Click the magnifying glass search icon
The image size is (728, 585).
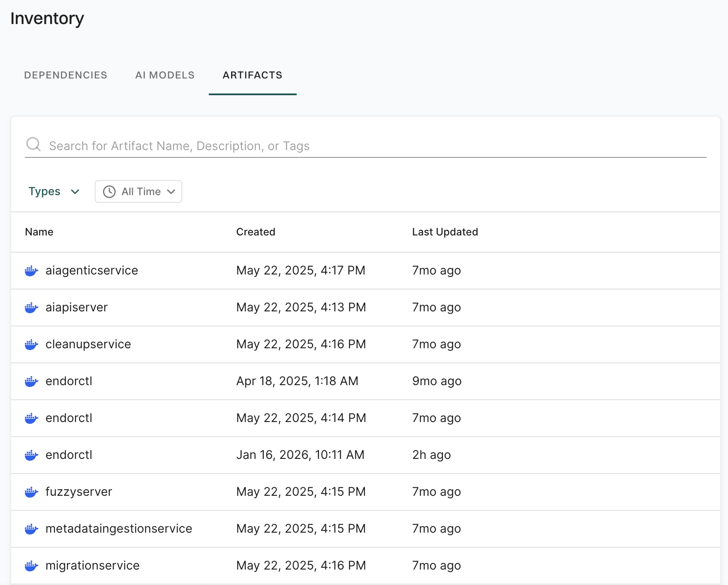33,145
